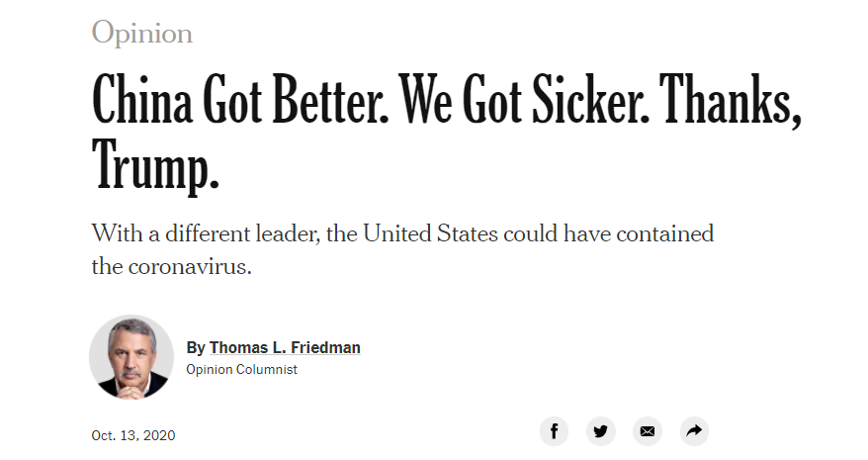Click the phrase Got Better. in headline
This screenshot has height=460, width=868.
tap(296, 100)
